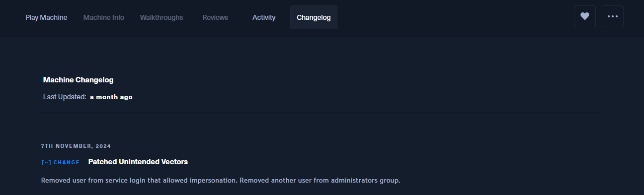Click the sentence about service login impersonation
This screenshot has height=195, width=644.
coord(139,180)
